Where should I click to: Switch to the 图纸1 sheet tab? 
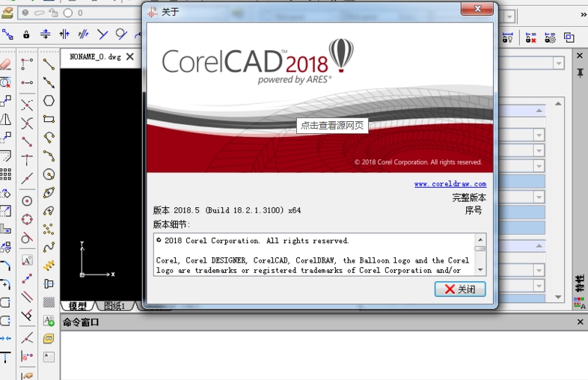click(x=114, y=306)
